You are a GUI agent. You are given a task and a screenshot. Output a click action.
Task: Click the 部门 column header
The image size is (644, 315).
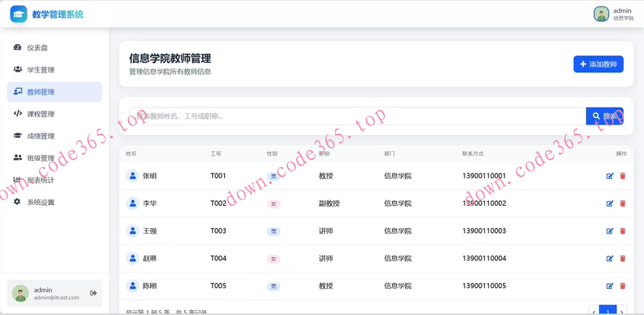[390, 154]
